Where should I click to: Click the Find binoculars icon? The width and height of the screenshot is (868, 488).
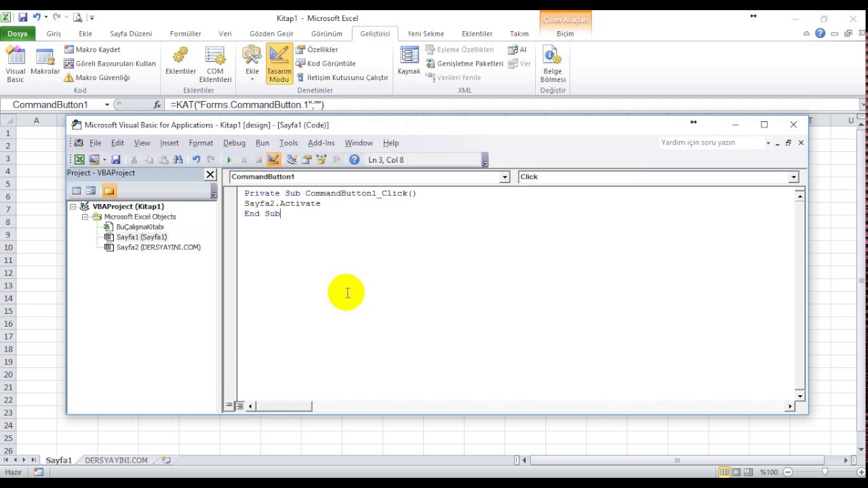point(178,160)
